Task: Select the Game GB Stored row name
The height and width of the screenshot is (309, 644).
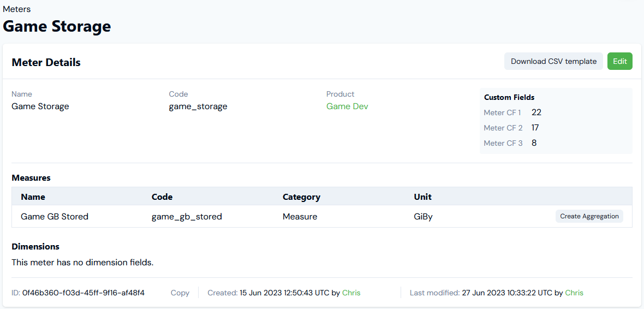Action: point(55,216)
